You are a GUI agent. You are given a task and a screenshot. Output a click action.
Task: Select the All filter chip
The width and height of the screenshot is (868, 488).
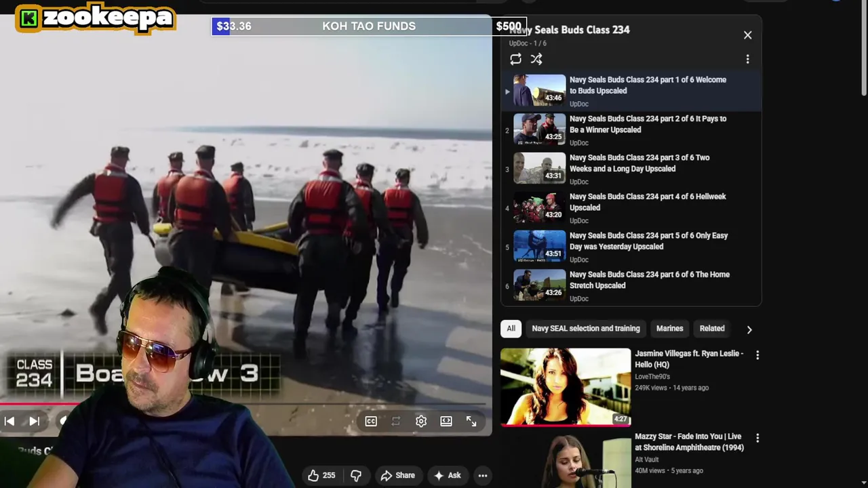[x=511, y=329]
